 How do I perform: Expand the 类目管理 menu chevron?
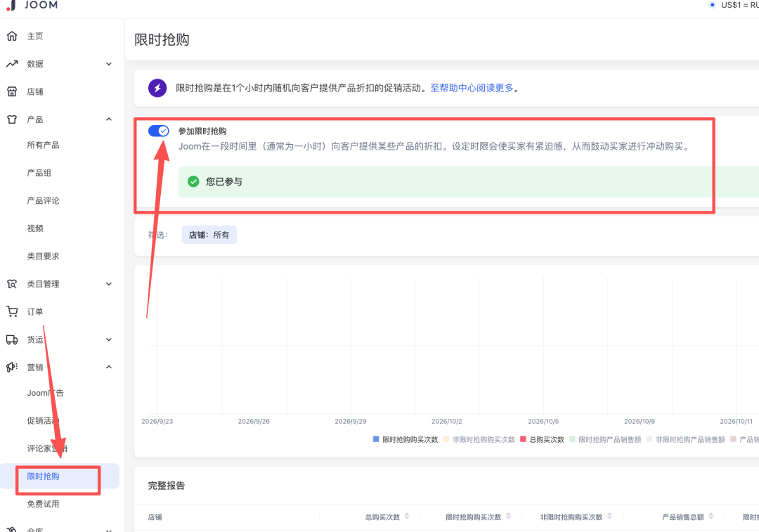109,284
